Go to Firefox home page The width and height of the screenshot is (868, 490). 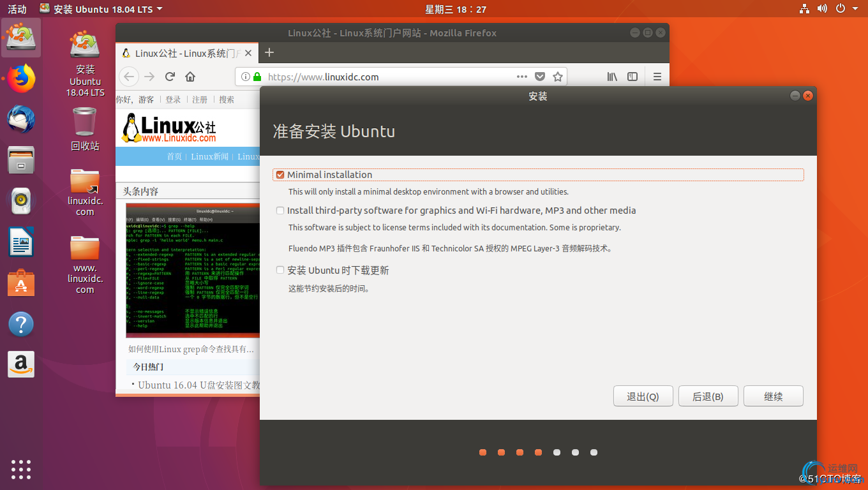[190, 77]
